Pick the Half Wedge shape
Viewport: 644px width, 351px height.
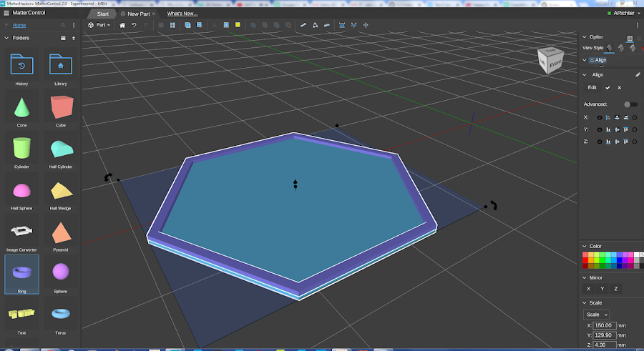coord(60,191)
